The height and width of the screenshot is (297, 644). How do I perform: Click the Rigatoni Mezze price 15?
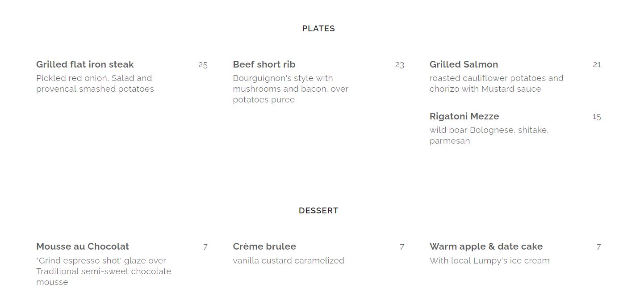(x=597, y=117)
